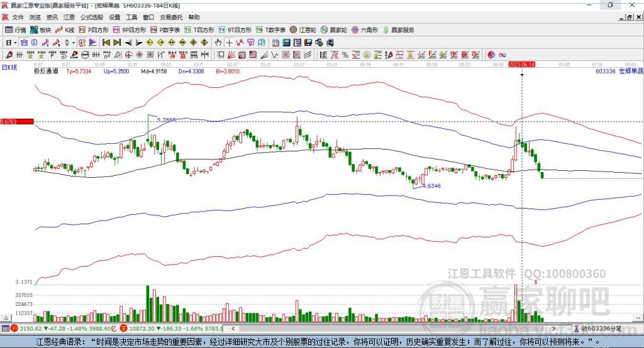Click the 2023-06-14 date marker

(x=521, y=65)
